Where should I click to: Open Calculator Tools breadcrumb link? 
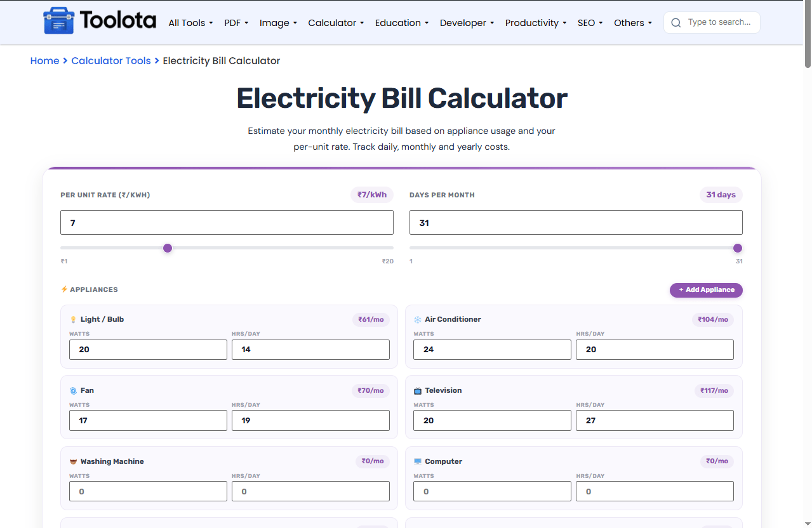coord(111,61)
